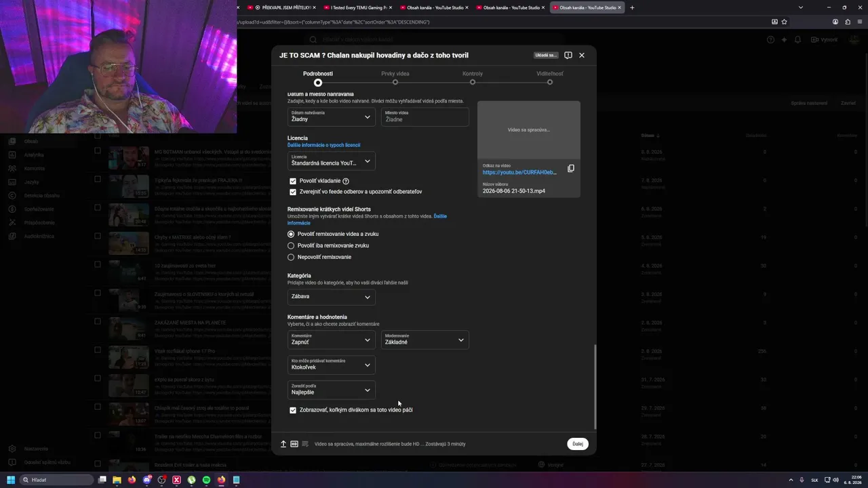
Task: Open the Notepad app on the taskbar
Action: (237, 480)
